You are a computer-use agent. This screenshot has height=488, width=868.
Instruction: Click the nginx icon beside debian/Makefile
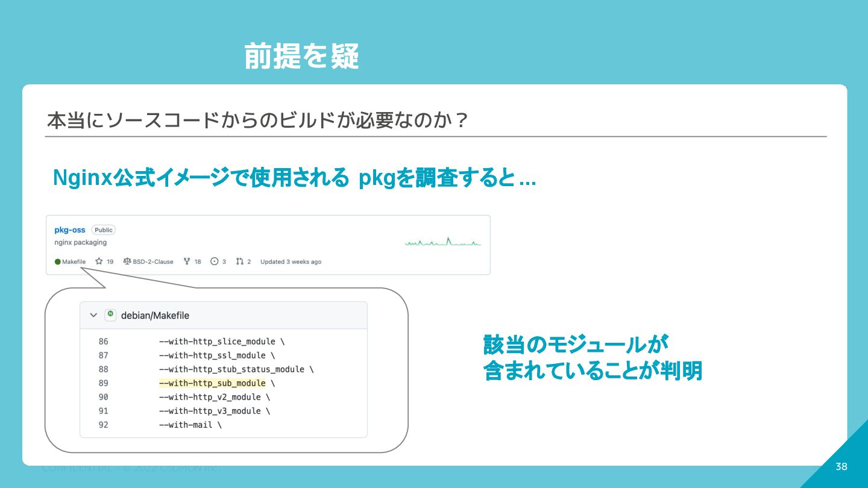click(110, 314)
